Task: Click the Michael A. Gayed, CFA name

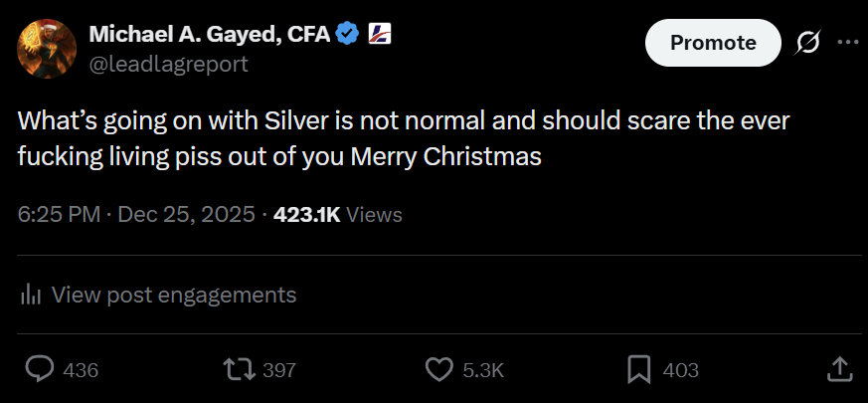Action: (210, 35)
